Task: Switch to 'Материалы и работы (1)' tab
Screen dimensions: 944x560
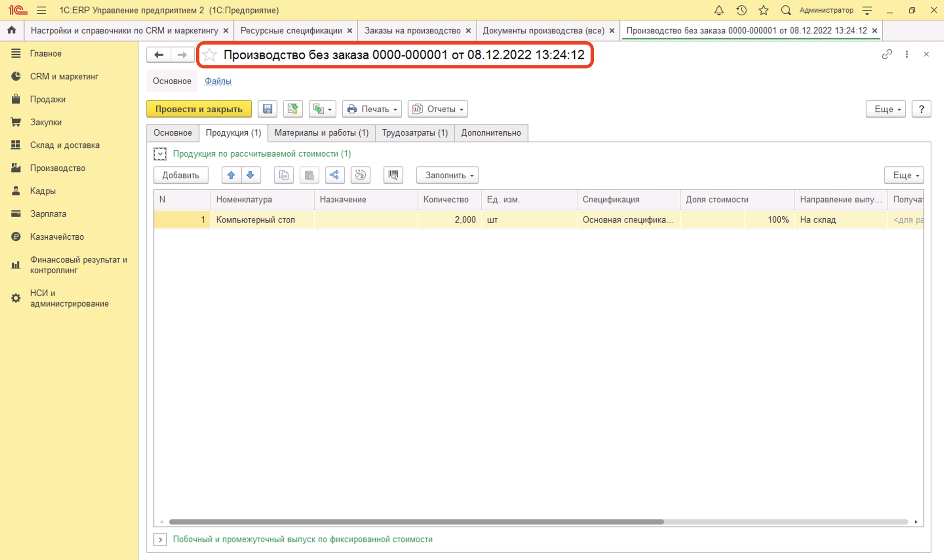Action: coord(321,133)
